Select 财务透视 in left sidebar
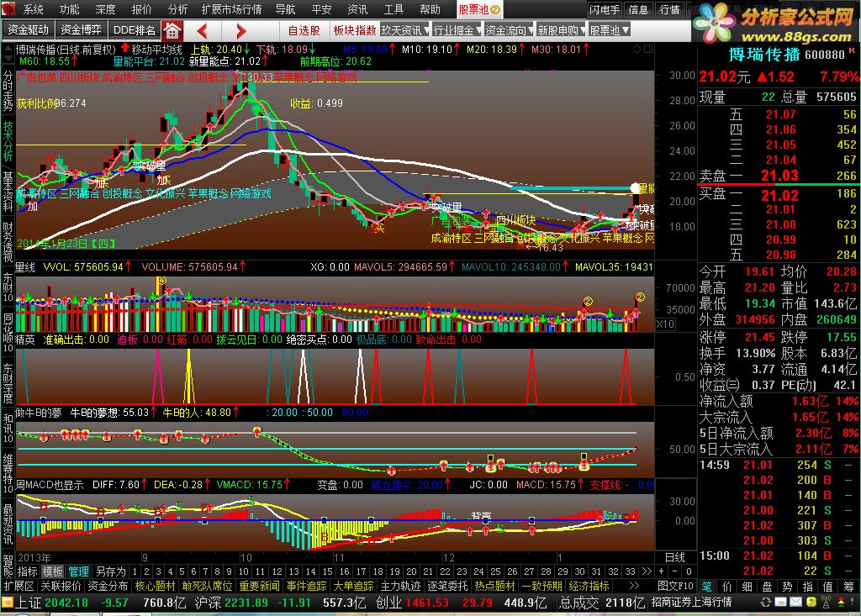 pos(8,242)
